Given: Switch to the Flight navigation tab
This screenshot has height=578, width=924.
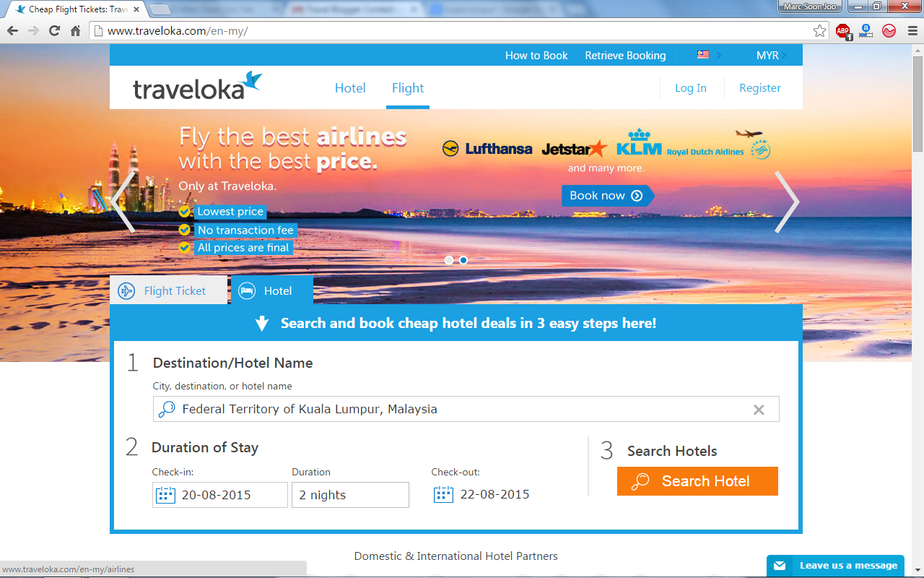Looking at the screenshot, I should (408, 87).
